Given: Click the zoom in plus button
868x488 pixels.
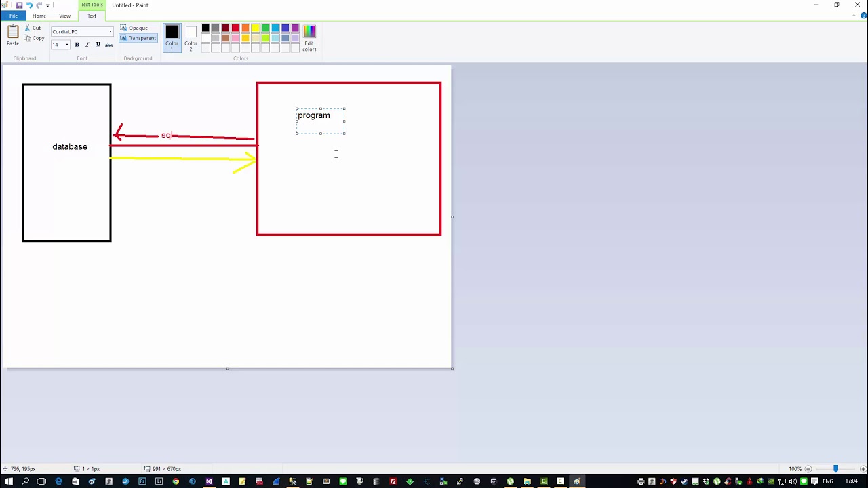Looking at the screenshot, I should point(863,469).
